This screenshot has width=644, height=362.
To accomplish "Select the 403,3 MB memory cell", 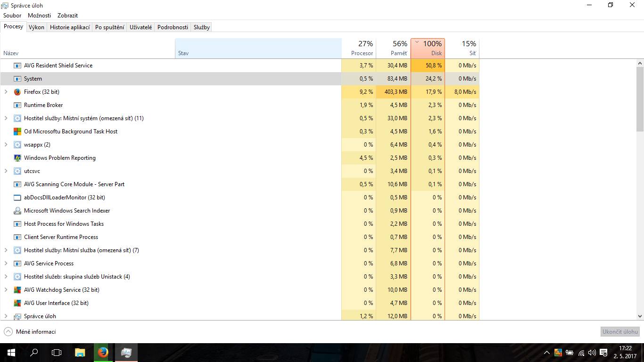I will point(393,92).
